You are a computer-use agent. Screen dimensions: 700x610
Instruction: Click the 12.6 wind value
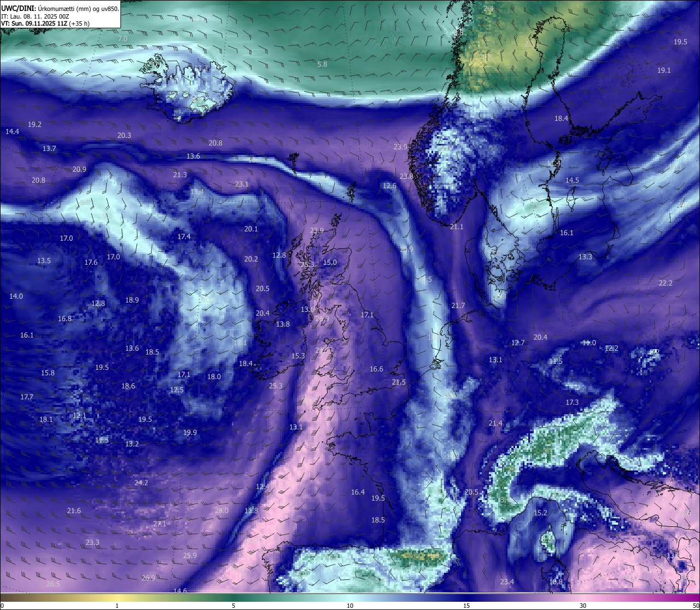click(x=389, y=185)
